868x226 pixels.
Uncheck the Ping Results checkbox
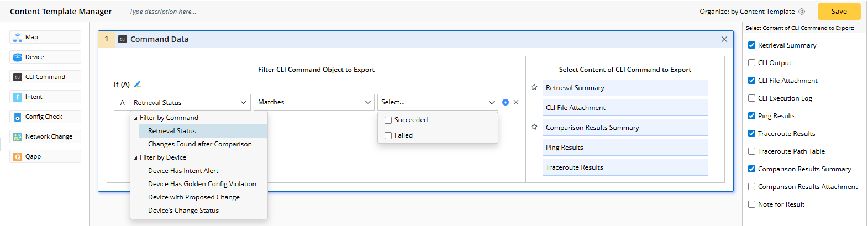point(751,116)
